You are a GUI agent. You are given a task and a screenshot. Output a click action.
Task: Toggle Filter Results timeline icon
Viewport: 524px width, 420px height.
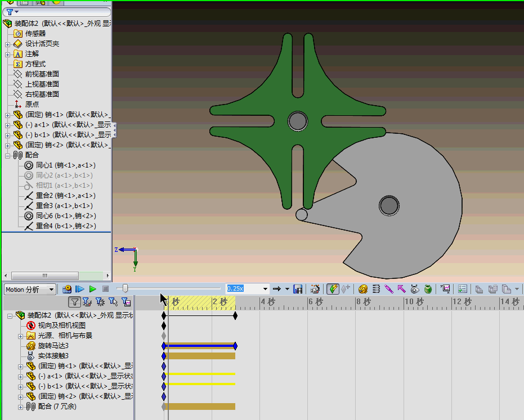click(x=126, y=302)
